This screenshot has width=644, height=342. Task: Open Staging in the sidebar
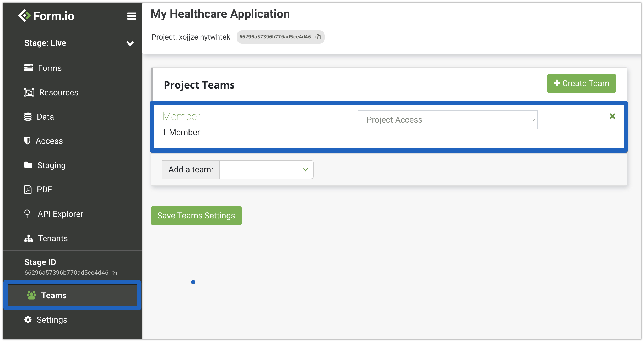pos(51,165)
